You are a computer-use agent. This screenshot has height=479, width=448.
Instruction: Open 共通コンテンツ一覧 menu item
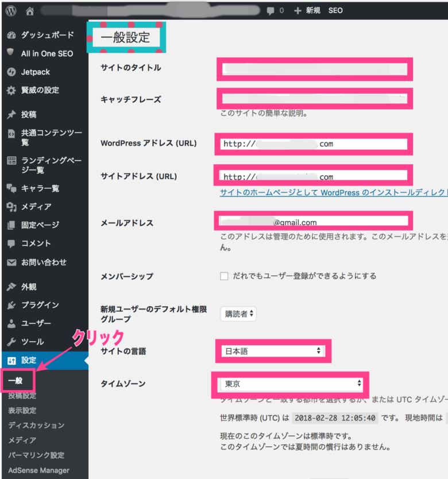(x=51, y=137)
